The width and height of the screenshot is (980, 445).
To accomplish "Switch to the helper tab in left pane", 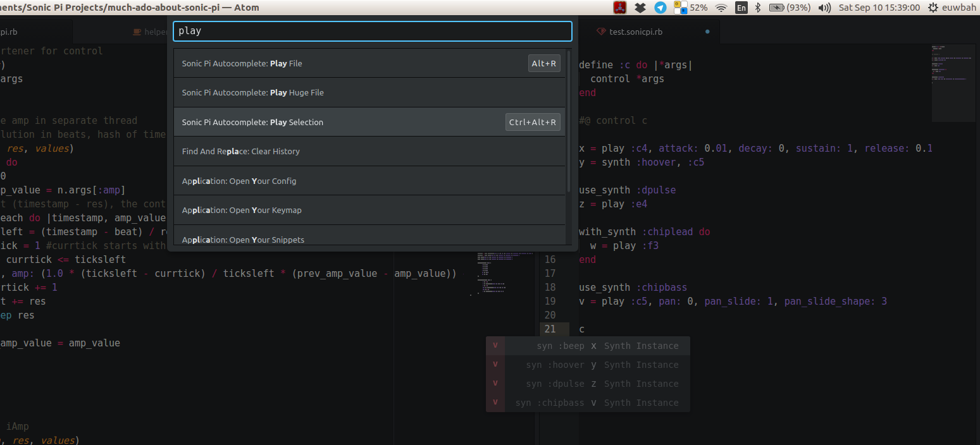I will pyautogui.click(x=149, y=32).
